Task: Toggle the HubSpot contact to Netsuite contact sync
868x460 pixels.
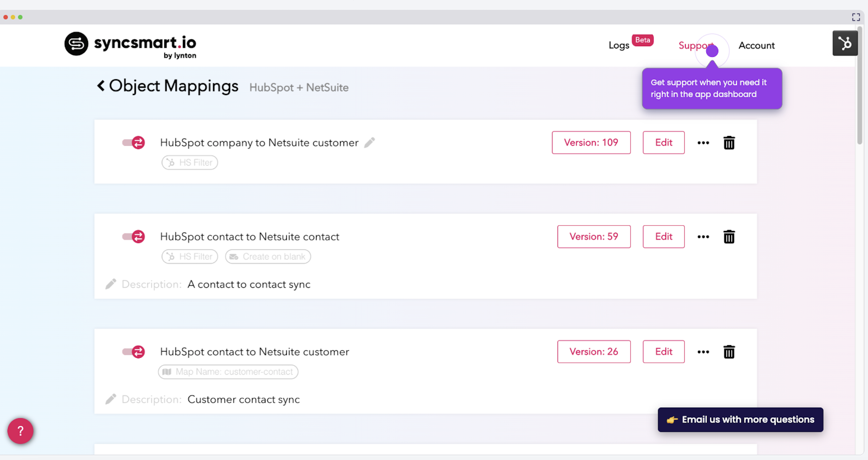Action: coord(133,237)
